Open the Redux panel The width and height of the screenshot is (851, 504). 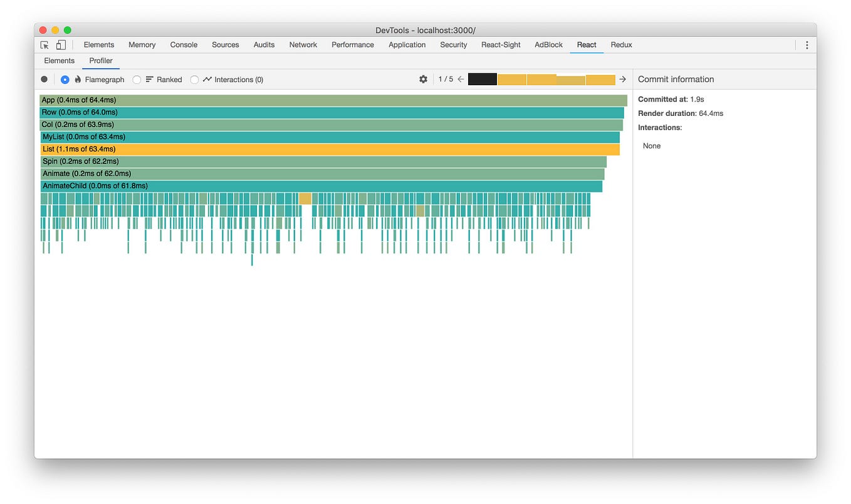[621, 44]
